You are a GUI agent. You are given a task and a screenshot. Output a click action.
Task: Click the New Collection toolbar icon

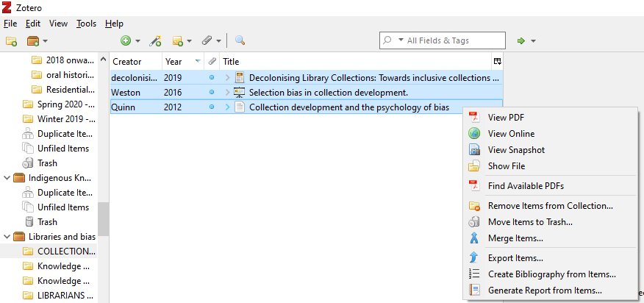[x=11, y=40]
